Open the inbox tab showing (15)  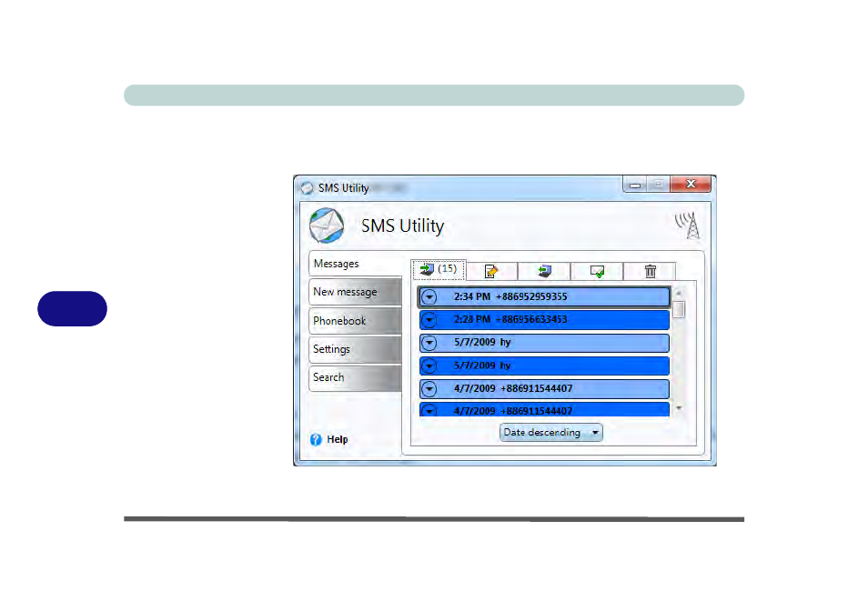439,270
